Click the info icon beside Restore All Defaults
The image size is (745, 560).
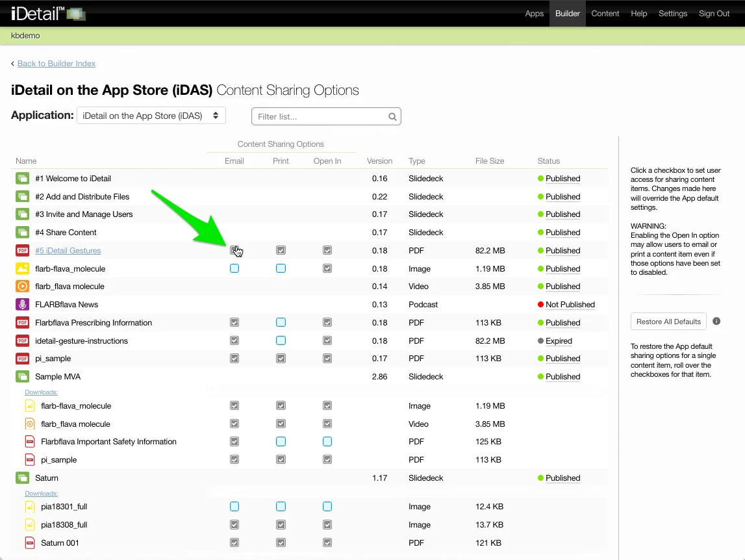pyautogui.click(x=716, y=322)
